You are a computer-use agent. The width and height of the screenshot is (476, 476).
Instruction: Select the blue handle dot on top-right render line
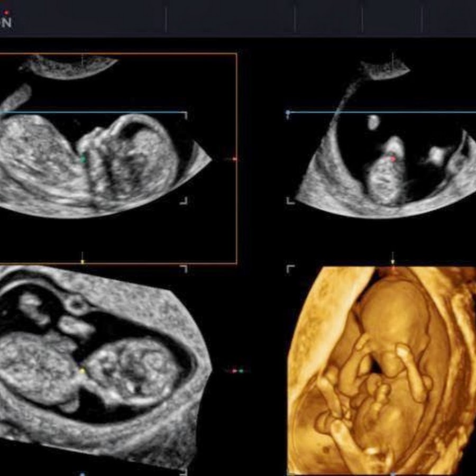288,113
